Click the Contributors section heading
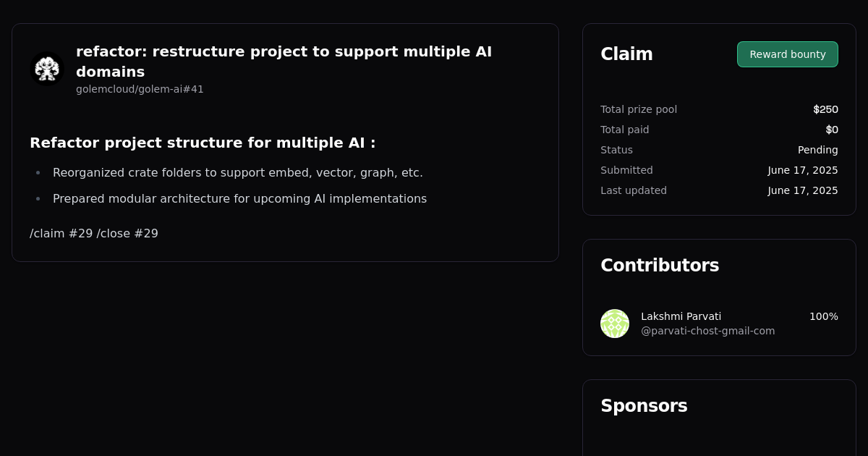This screenshot has height=456, width=868. [660, 265]
